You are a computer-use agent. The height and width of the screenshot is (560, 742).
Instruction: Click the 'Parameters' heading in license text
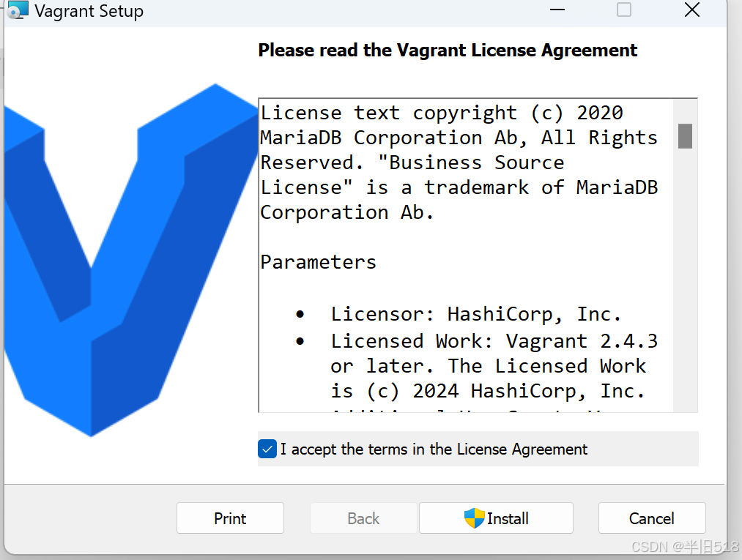[x=318, y=262]
